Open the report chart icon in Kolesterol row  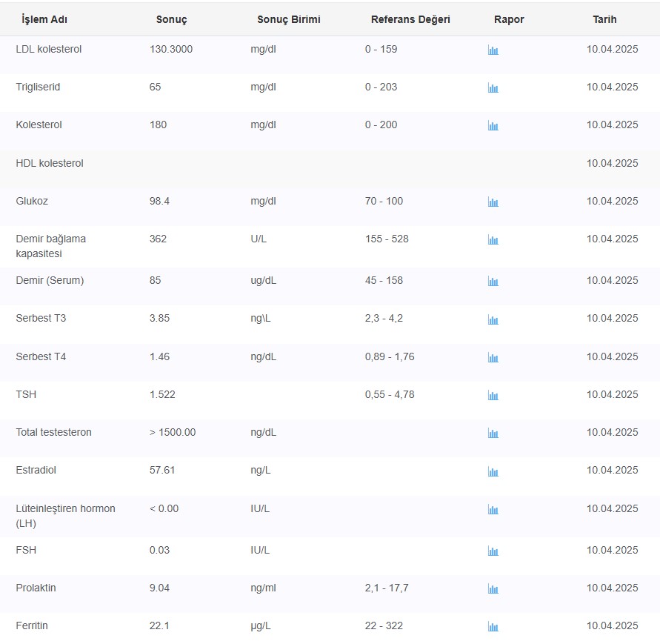[493, 126]
